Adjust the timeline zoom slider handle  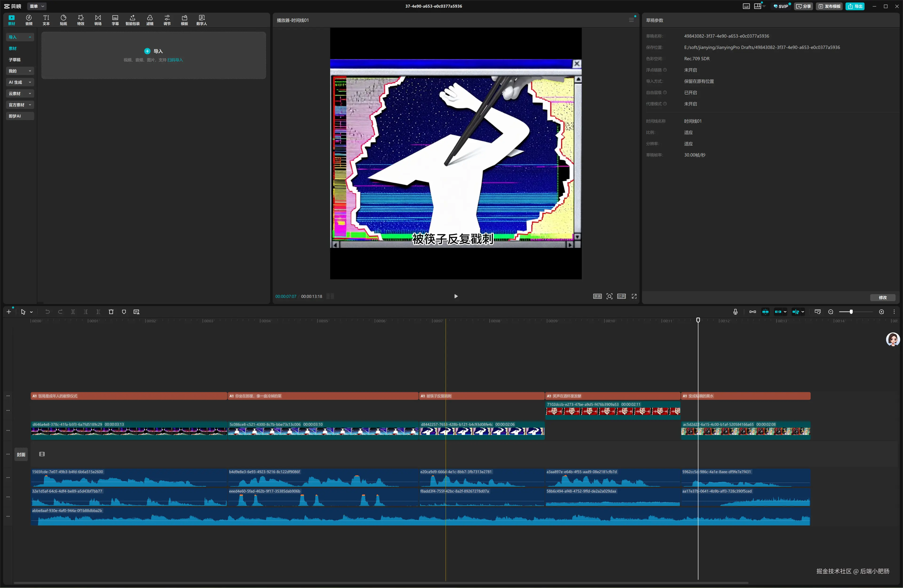click(x=851, y=312)
